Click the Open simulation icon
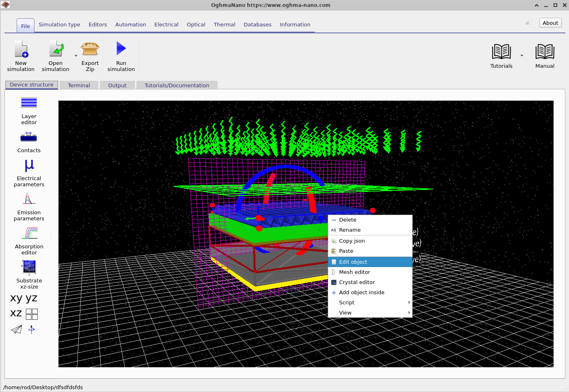This screenshot has width=569, height=392. coord(56,48)
